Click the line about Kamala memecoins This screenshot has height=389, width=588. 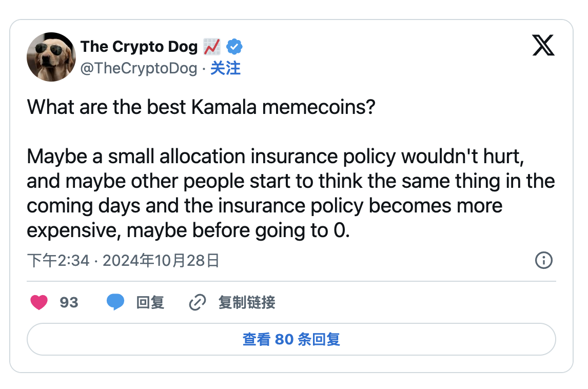point(201,107)
